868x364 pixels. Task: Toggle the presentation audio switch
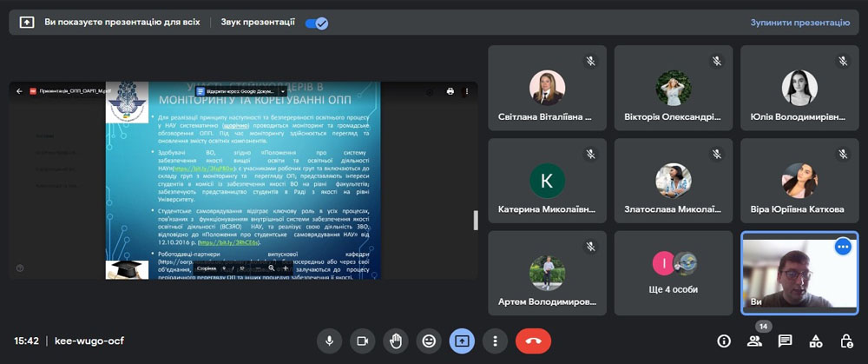coord(316,23)
